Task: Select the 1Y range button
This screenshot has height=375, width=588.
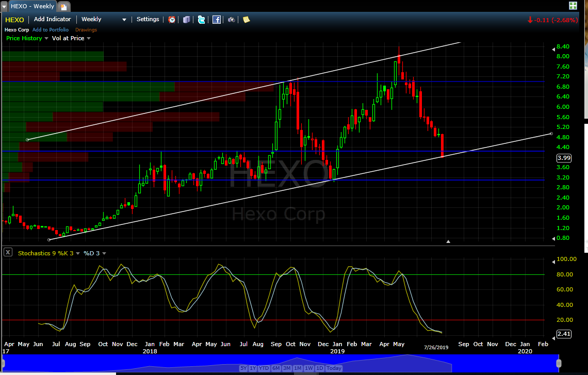Action: (253, 368)
